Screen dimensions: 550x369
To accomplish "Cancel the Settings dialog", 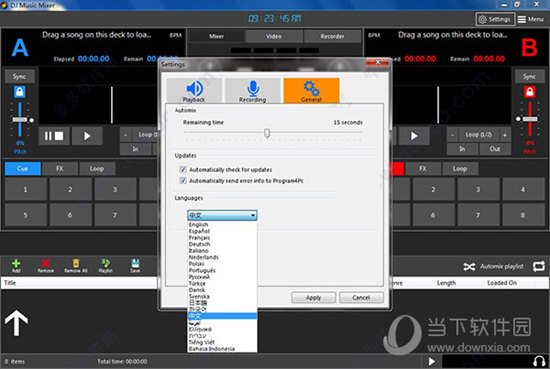I will point(361,297).
